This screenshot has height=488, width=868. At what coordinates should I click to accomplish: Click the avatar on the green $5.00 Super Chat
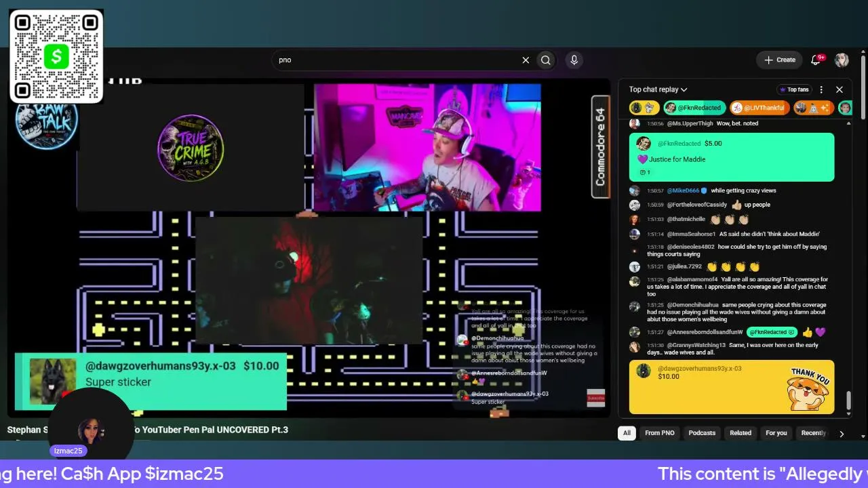pos(644,144)
